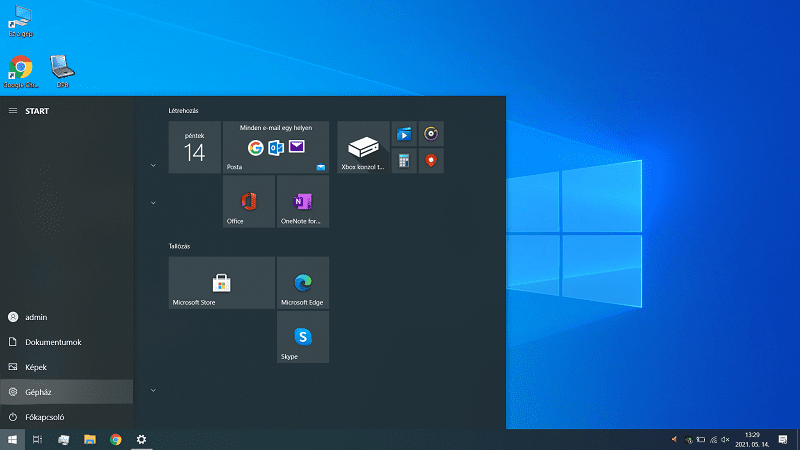Open the Skype tile

pos(302,337)
